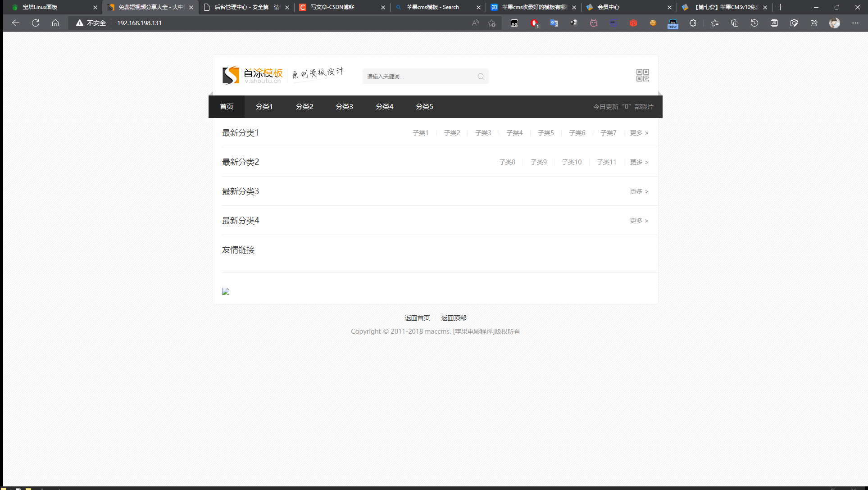Open the Tampermonkey extension icon
This screenshot has width=868, height=490.
(514, 23)
